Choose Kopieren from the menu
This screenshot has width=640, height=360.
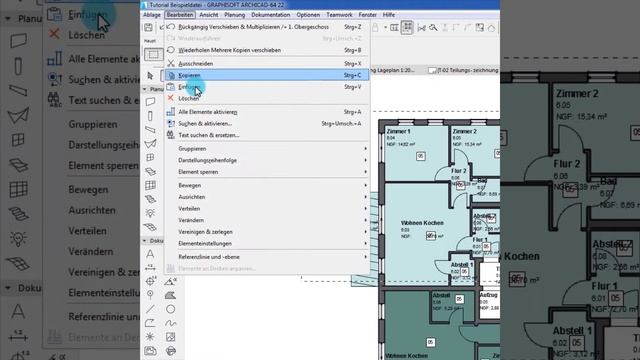tap(267, 75)
